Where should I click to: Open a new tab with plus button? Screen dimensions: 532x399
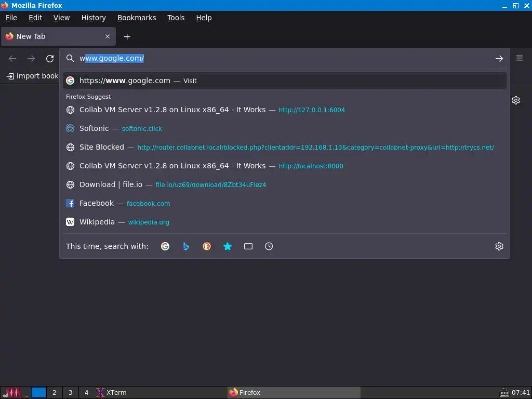pyautogui.click(x=127, y=37)
